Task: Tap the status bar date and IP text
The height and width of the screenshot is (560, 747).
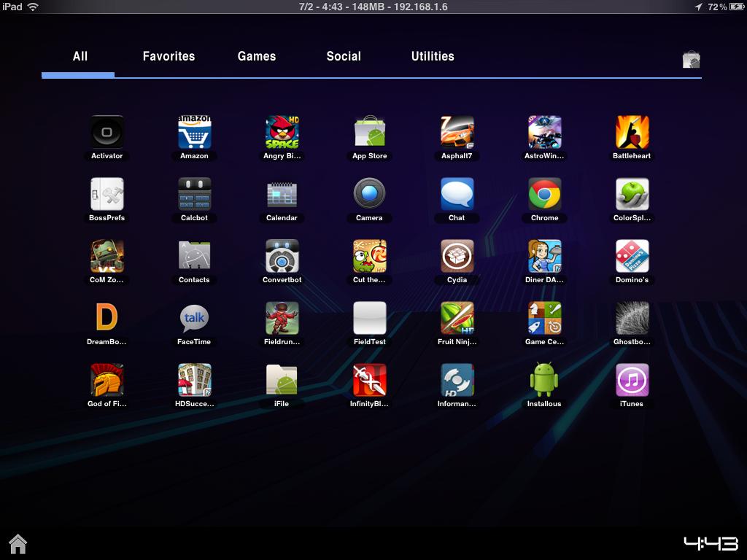Action: pos(373,7)
